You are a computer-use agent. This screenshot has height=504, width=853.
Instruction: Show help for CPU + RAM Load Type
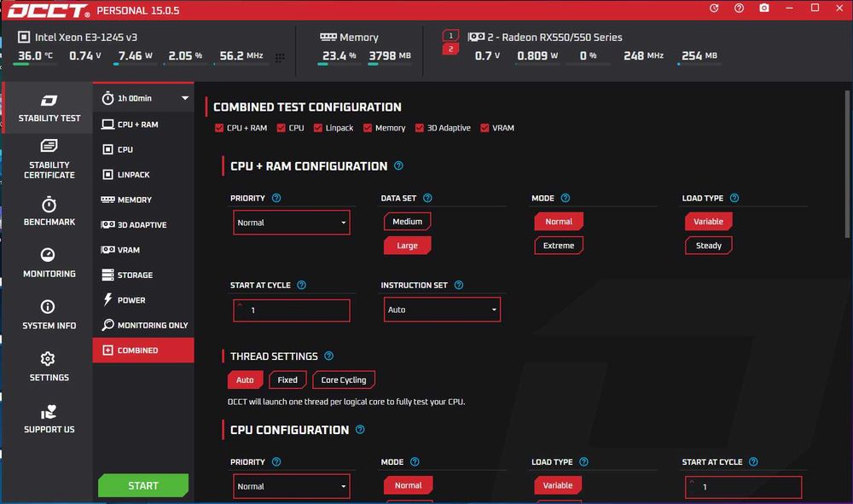click(x=734, y=198)
